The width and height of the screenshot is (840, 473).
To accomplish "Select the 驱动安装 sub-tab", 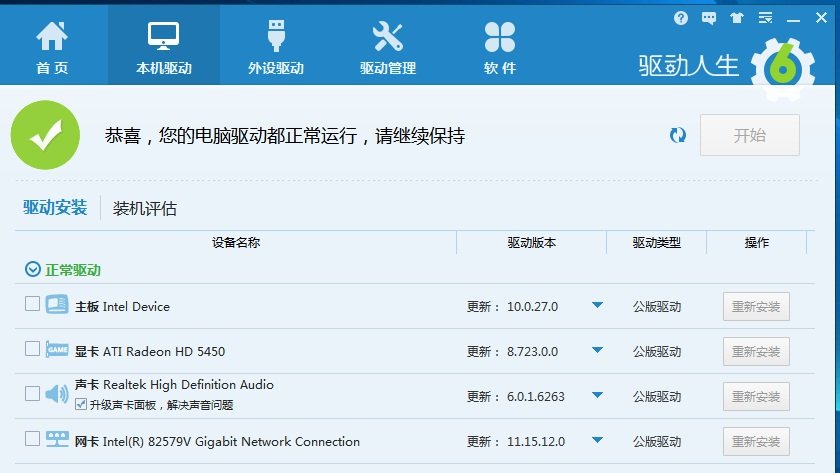I will (55, 207).
